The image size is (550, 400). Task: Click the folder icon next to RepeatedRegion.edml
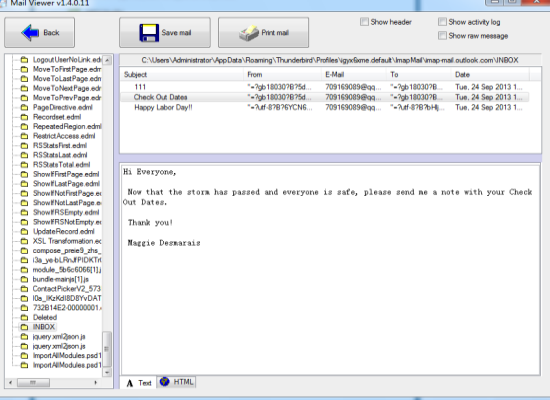coord(24,126)
